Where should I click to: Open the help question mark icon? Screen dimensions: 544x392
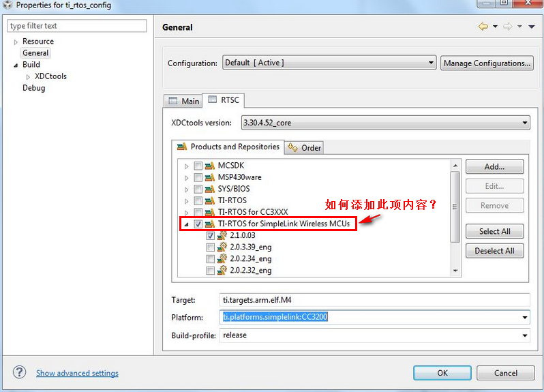pyautogui.click(x=19, y=372)
